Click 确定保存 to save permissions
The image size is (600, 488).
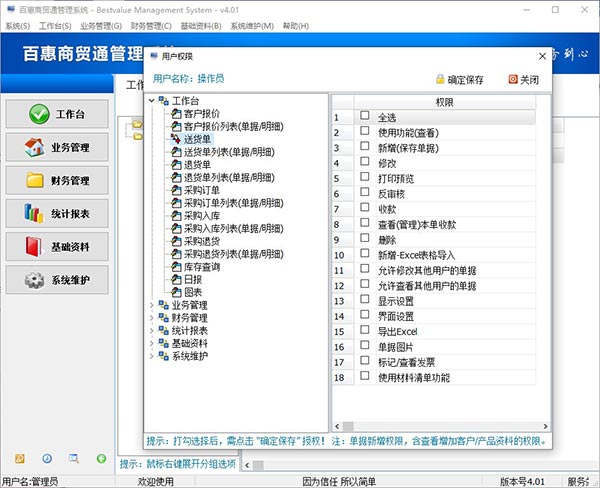(460, 80)
